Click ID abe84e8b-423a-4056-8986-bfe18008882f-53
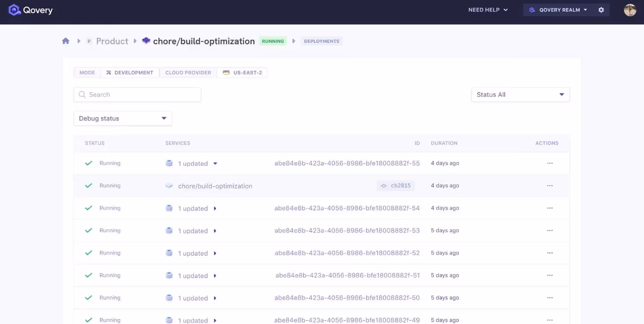This screenshot has height=324, width=644. point(347,230)
